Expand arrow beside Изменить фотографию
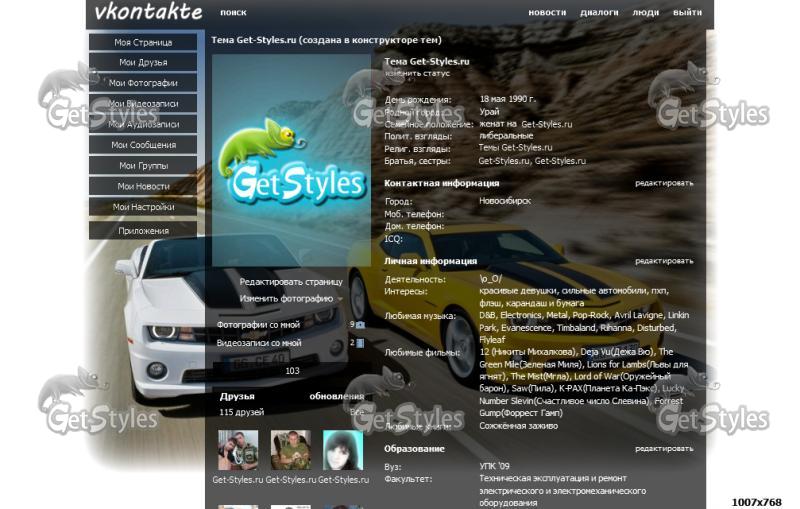 [x=340, y=299]
